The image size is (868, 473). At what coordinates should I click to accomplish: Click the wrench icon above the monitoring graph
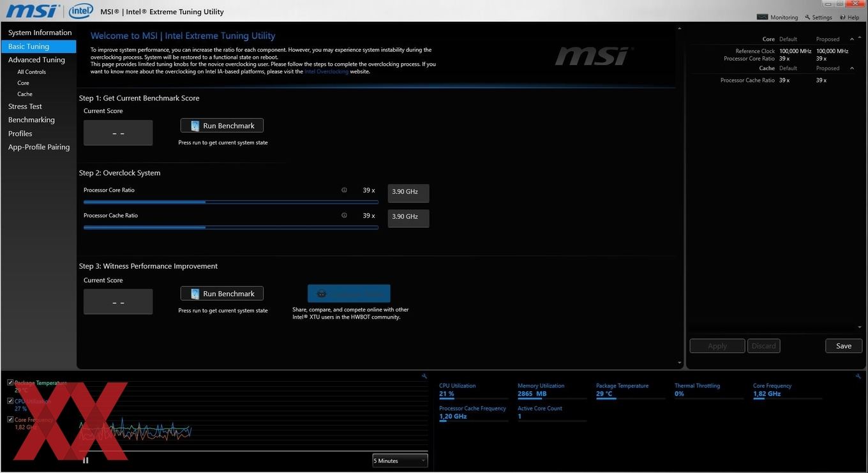(424, 376)
